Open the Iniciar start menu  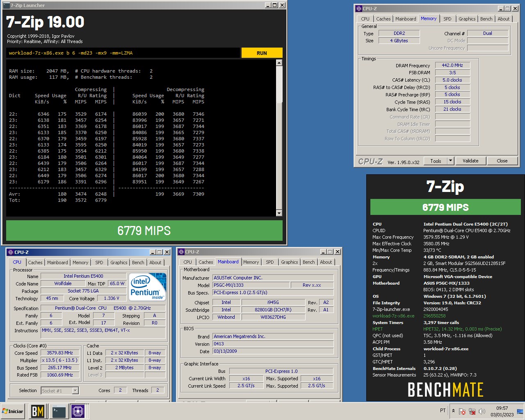13,411
